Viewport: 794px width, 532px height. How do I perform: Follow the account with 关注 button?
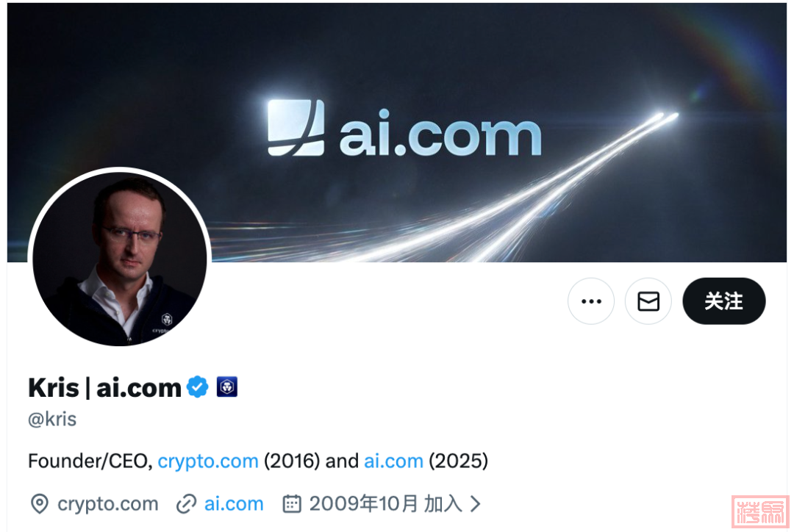point(723,301)
